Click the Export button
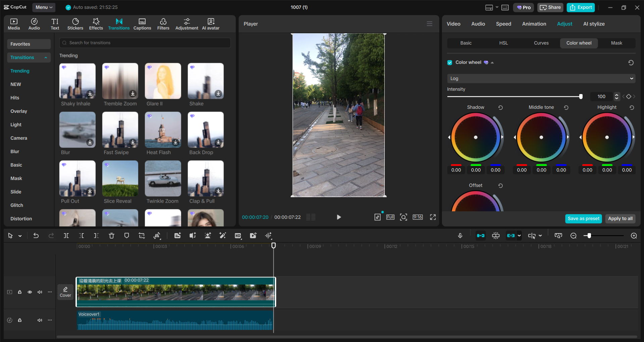Screen dimensions: 644x342 pyautogui.click(x=580, y=7)
